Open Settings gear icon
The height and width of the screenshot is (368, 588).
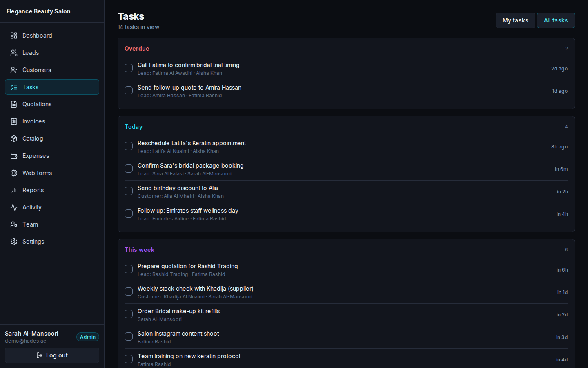point(14,242)
